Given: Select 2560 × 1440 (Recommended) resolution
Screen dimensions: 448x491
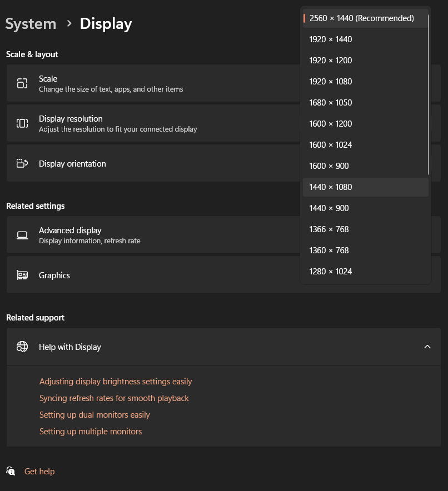Looking at the screenshot, I should point(361,18).
